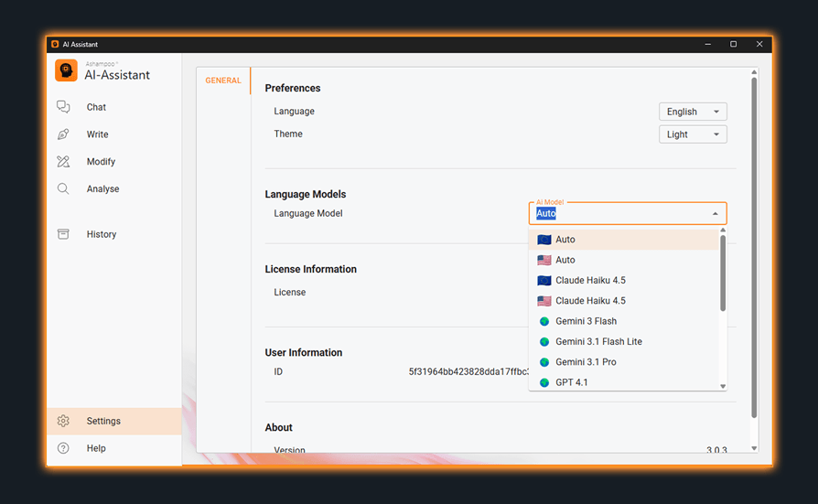Click the Chat speech bubble icon
The image size is (818, 504).
point(63,106)
